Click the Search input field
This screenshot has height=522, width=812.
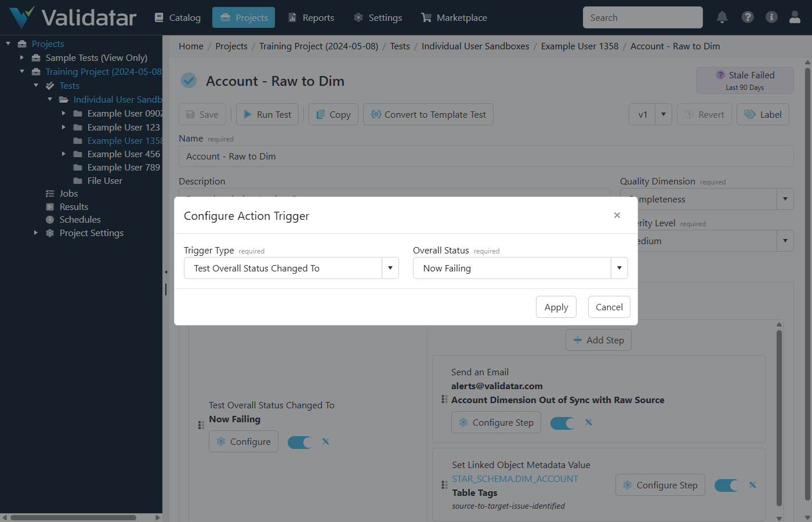click(642, 17)
